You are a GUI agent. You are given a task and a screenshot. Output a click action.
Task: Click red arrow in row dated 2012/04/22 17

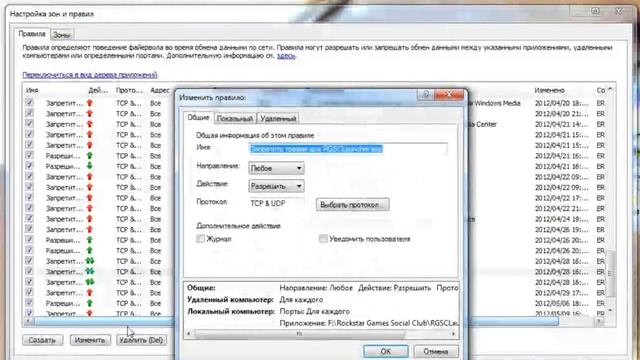point(90,198)
